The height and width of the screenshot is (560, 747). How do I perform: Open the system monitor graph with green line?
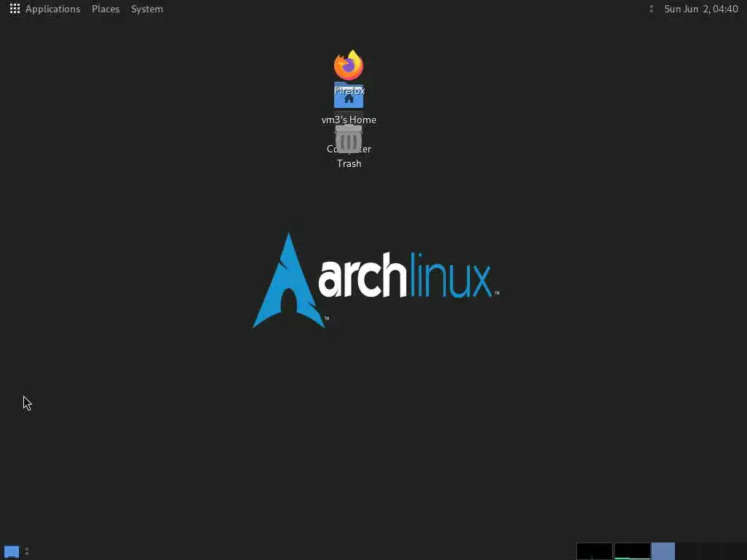(632, 551)
